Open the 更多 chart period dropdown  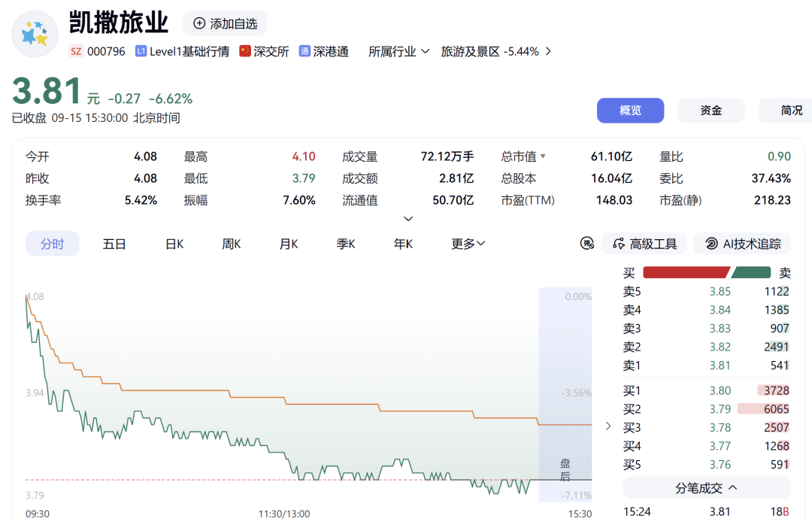click(468, 244)
